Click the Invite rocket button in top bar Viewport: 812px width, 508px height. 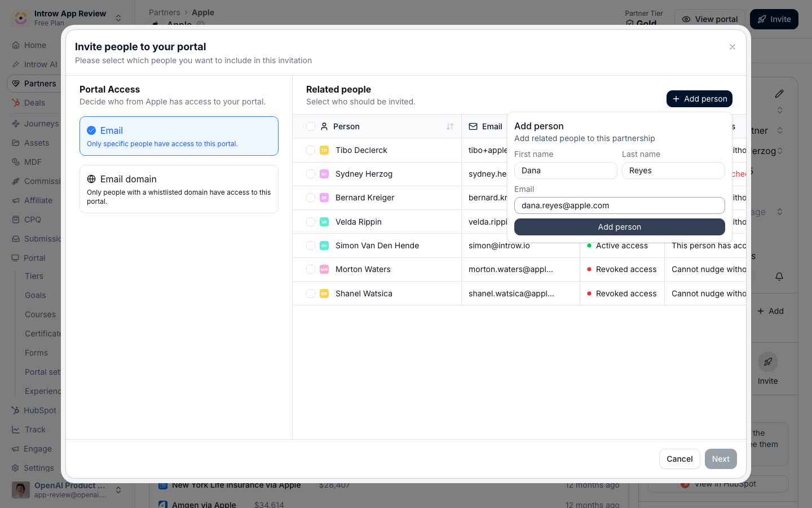pos(774,19)
